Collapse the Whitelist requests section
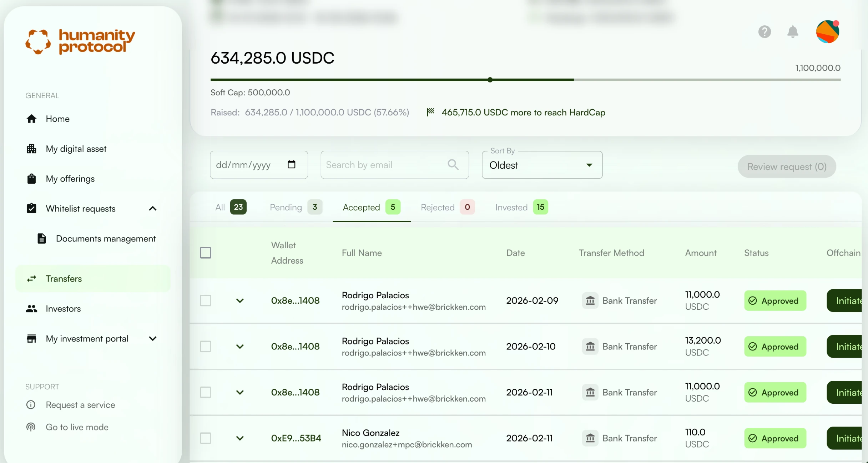 tap(152, 209)
